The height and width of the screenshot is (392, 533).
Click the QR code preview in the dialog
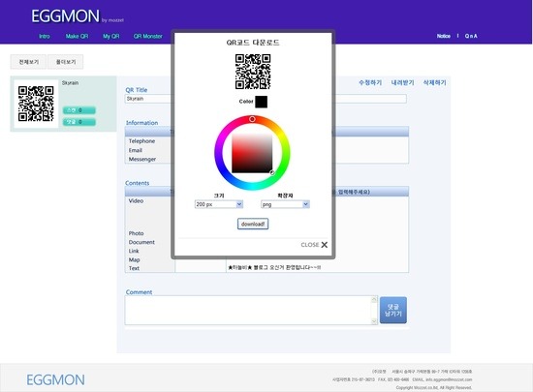[253, 72]
